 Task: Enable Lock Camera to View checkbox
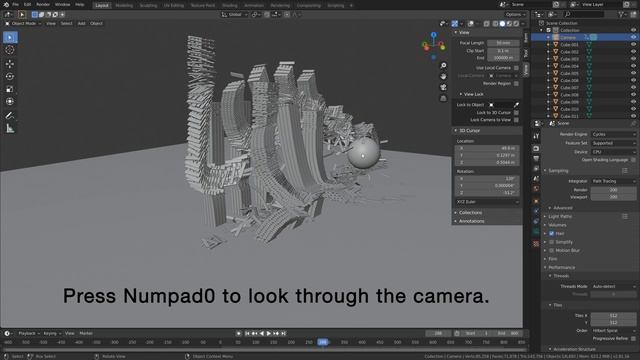click(x=516, y=120)
